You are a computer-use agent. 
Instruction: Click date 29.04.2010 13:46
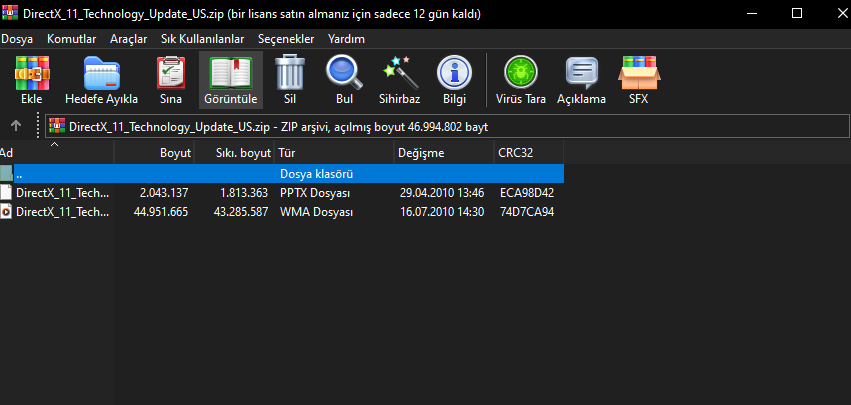442,193
